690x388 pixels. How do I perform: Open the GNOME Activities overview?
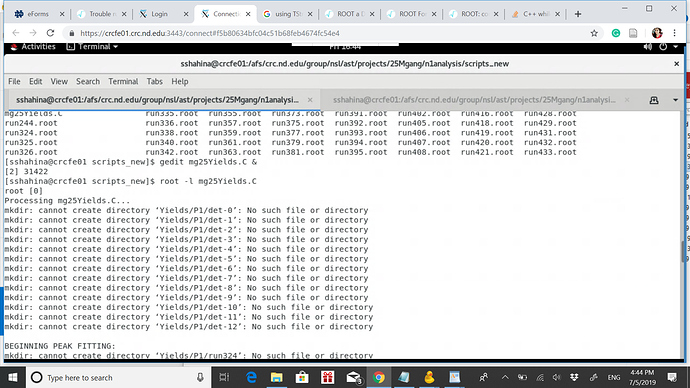coord(33,47)
